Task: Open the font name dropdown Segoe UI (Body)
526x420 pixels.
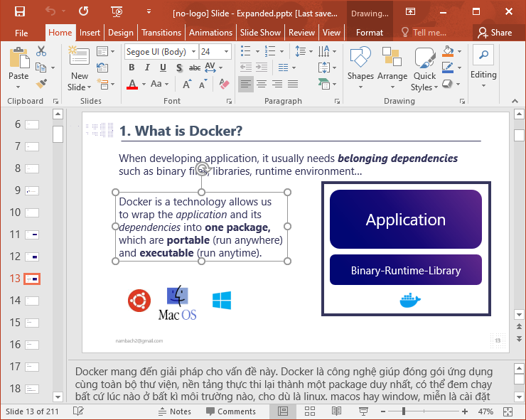Action: [x=193, y=51]
